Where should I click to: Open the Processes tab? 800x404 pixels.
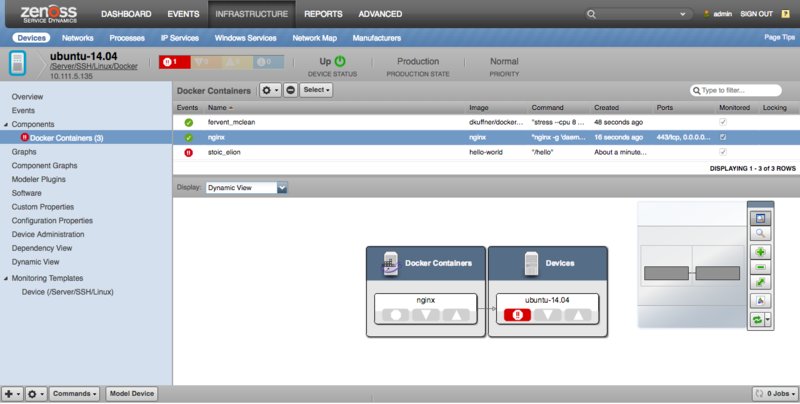[x=127, y=38]
